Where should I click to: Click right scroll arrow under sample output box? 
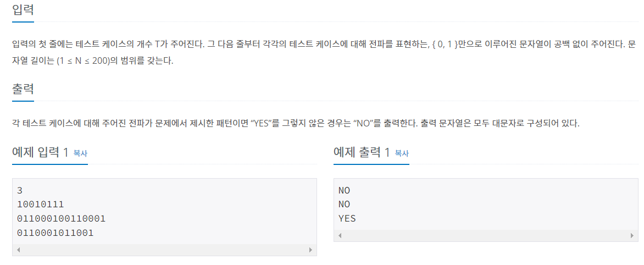click(x=632, y=235)
